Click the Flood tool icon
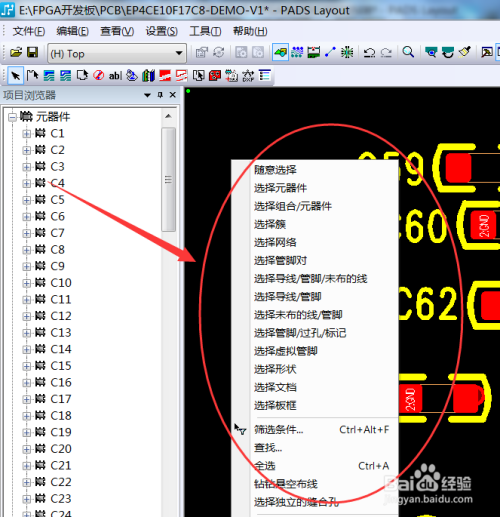500x517 pixels. point(132,76)
